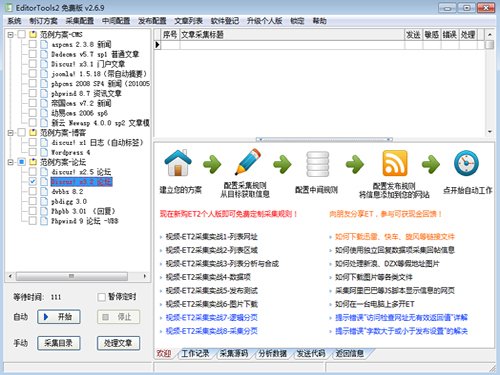Click the tree scrollbar right arrow
Viewport: 500px width, 375px height.
145,276
